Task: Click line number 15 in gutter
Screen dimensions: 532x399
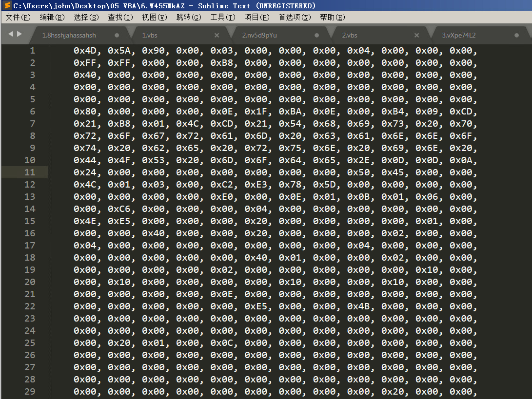Action: tap(30, 221)
